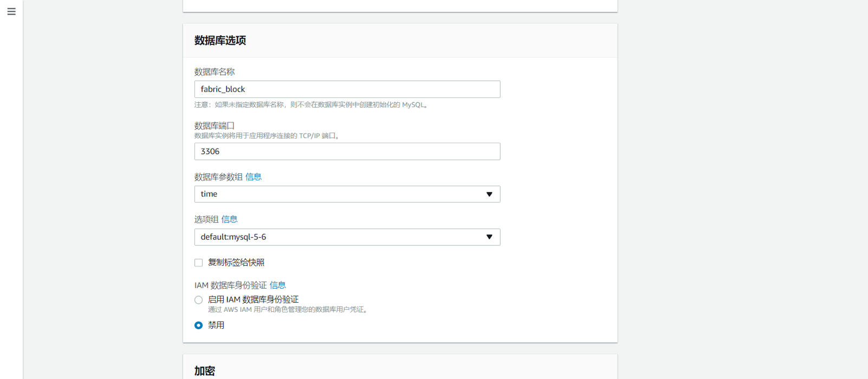Select the 禁用 radio button
Viewport: 868px width, 379px height.
pos(199,325)
